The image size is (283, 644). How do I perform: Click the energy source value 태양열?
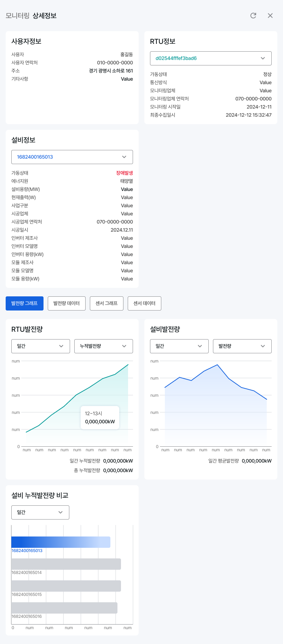click(127, 181)
